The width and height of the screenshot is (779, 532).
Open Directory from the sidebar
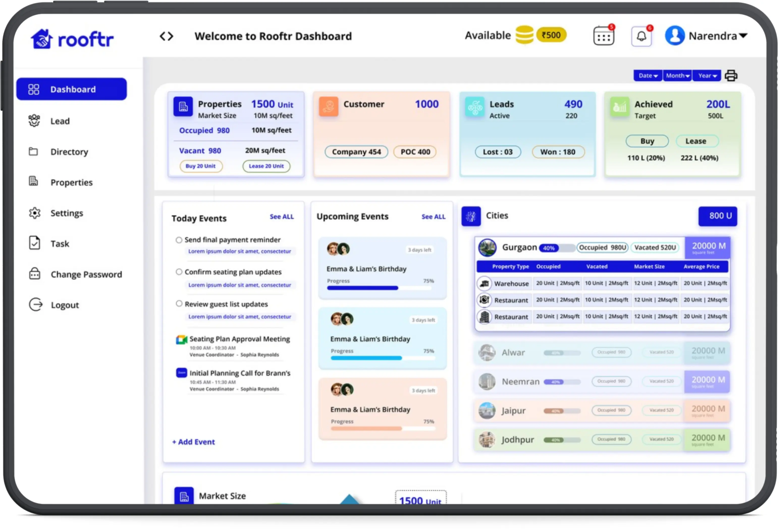coord(69,152)
